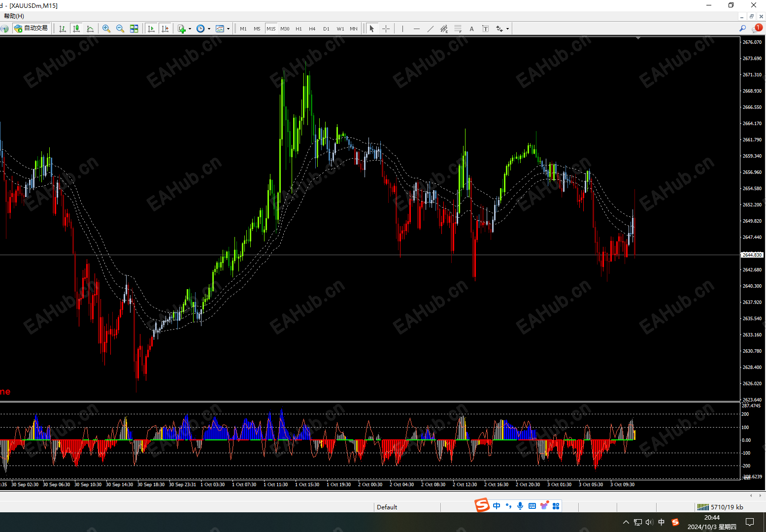Click the chart shift triangle marker at top

coord(638,38)
